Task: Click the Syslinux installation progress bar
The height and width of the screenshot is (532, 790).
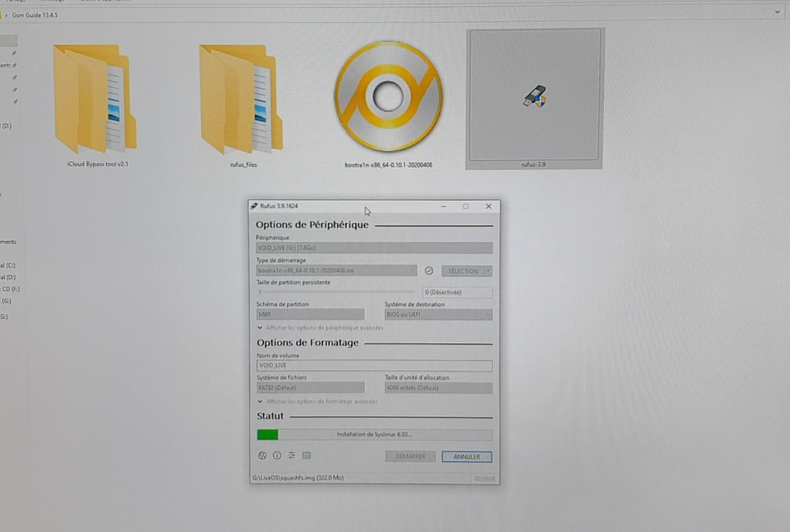Action: 375,434
